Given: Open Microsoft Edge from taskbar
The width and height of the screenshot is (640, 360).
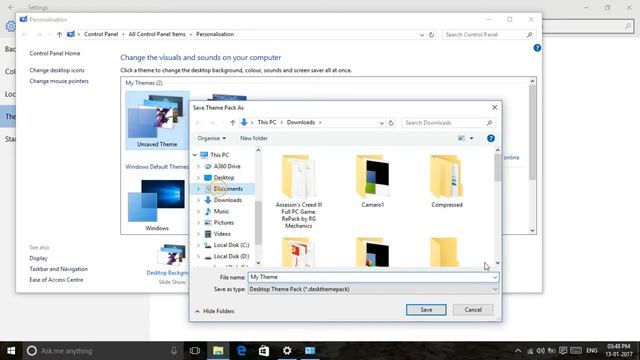Looking at the screenshot, I should 241,351.
